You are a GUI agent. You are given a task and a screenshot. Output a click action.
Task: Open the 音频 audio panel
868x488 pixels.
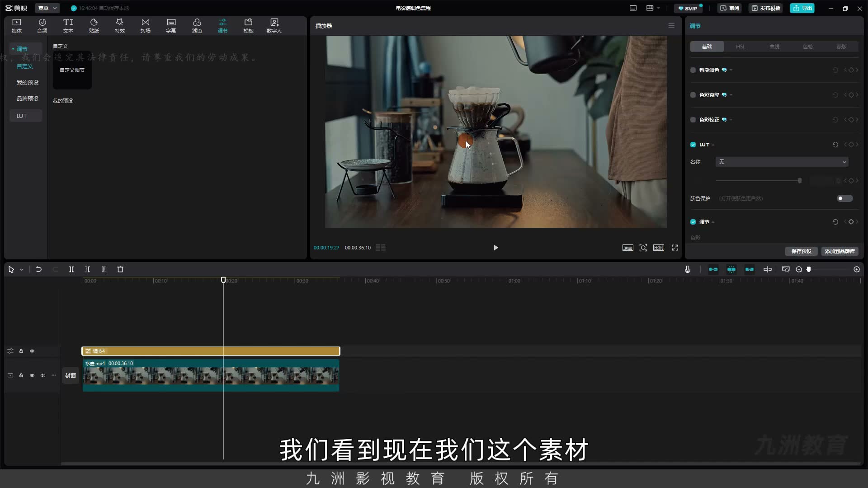pos(42,26)
